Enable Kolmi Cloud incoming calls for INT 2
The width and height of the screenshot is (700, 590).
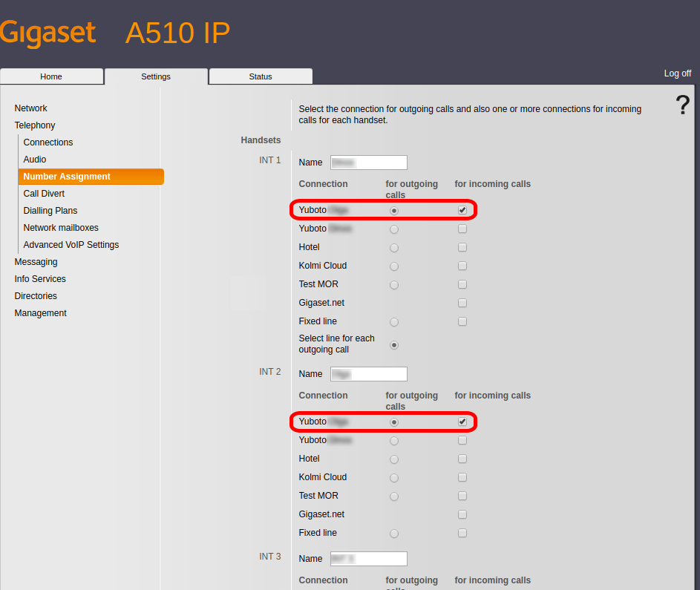tap(462, 477)
